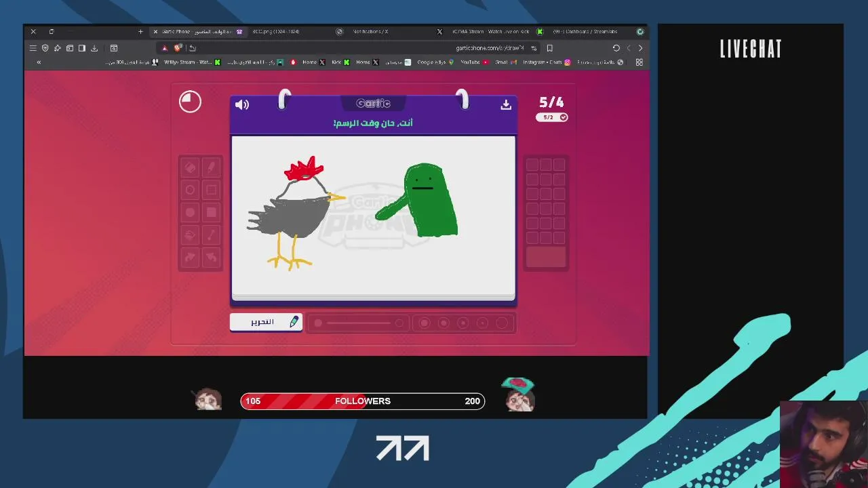Mute the Gartic Phone sound speaker icon
The width and height of the screenshot is (868, 488).
[242, 104]
